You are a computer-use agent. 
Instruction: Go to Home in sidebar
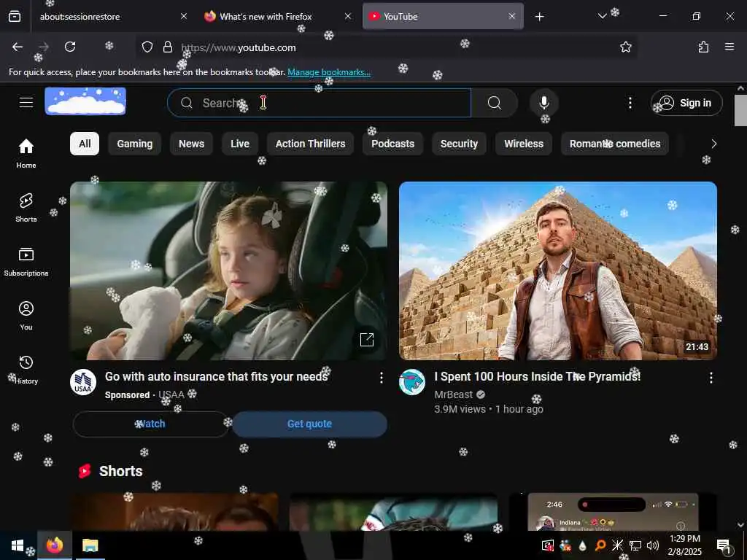26,153
